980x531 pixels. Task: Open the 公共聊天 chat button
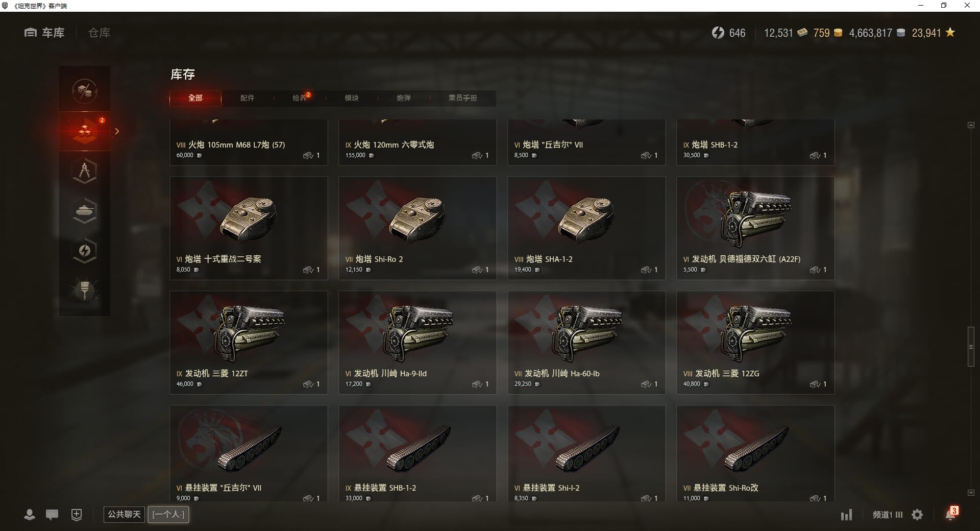pos(124,515)
